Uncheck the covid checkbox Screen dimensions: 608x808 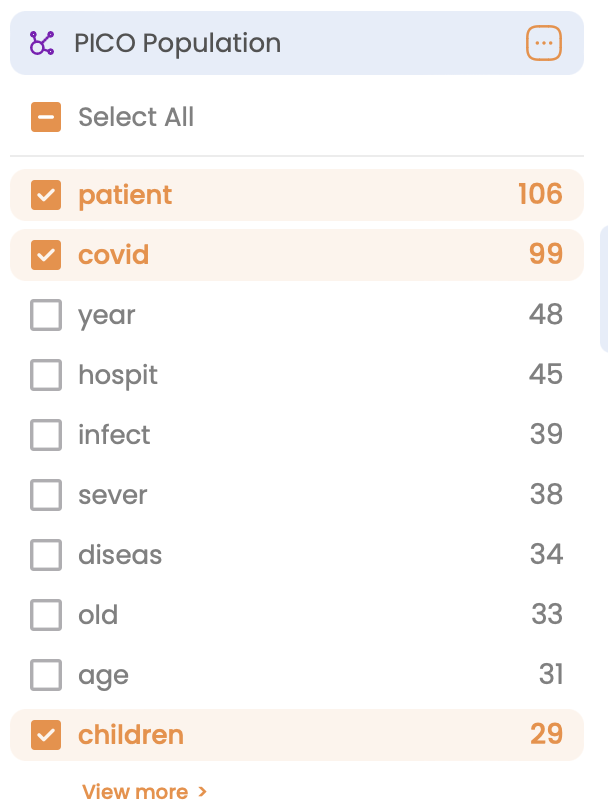[x=46, y=255]
